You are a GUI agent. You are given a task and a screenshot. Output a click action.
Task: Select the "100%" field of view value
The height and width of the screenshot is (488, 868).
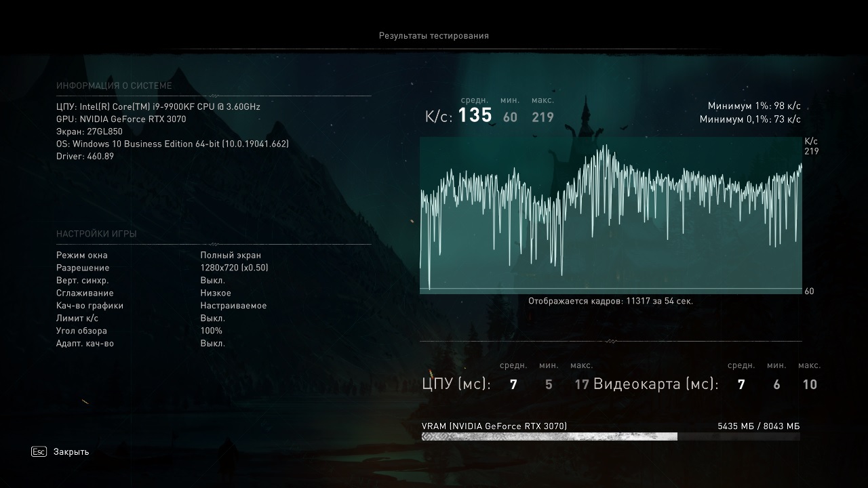[212, 331]
